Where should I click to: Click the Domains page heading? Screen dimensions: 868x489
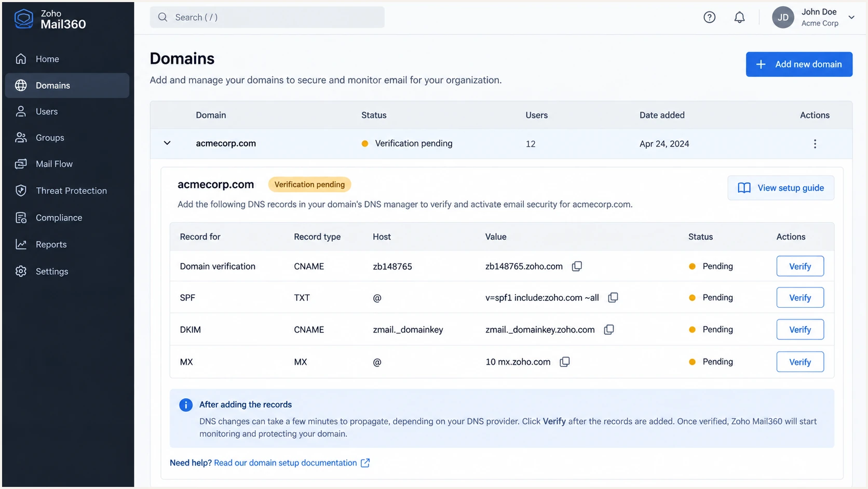pos(182,59)
